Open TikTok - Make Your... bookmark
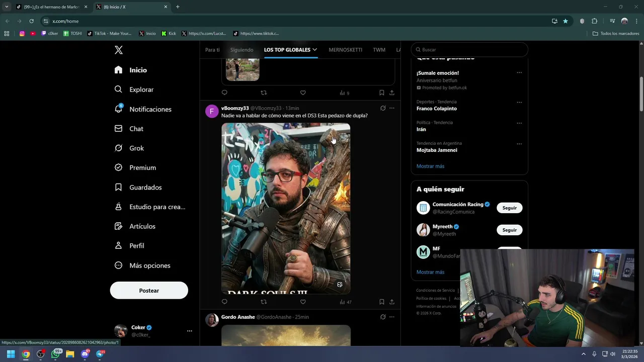Screen dimensions: 644x362 click(x=109, y=34)
